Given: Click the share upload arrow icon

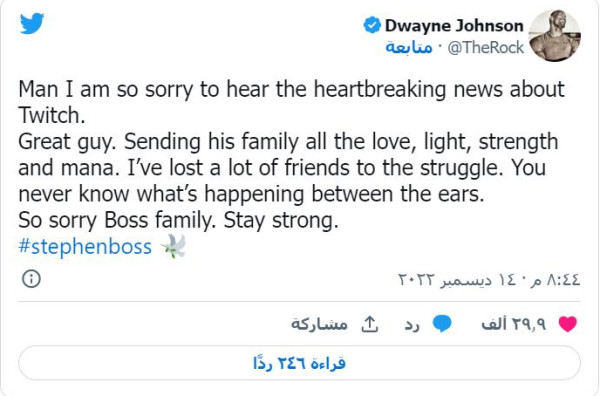Looking at the screenshot, I should 370,324.
